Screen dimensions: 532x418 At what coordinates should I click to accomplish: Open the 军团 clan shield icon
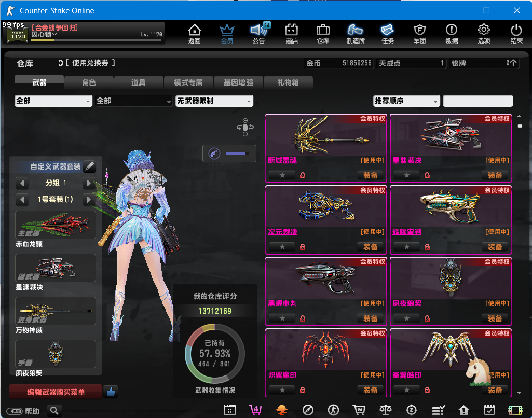tap(419, 33)
